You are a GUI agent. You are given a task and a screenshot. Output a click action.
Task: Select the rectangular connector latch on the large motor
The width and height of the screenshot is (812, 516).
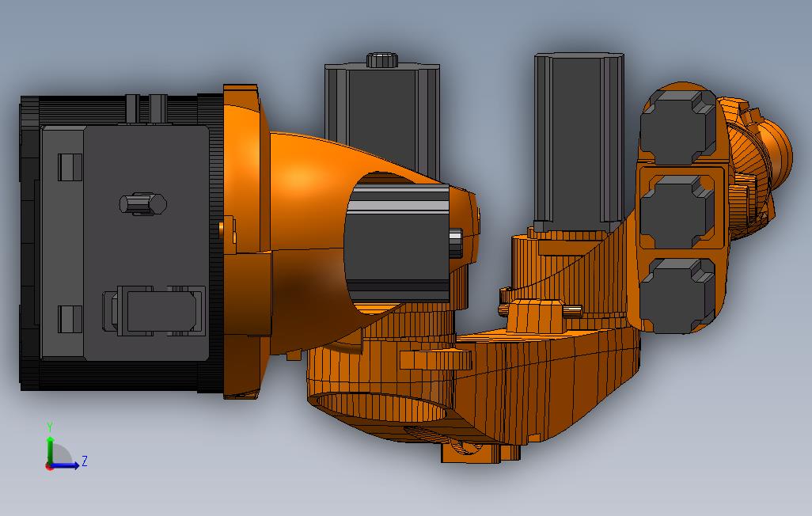tap(154, 310)
